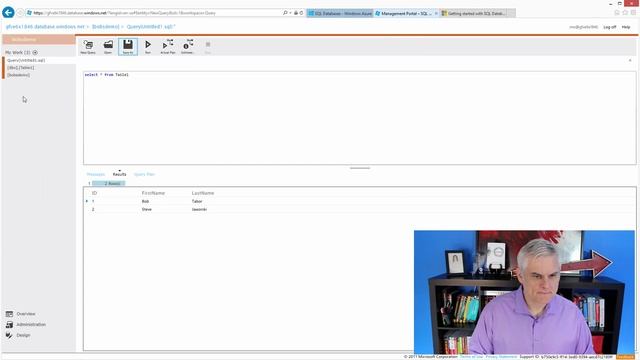Image resolution: width=640 pixels, height=360 pixels.
Task: Select the Messages tab
Action: [96, 174]
